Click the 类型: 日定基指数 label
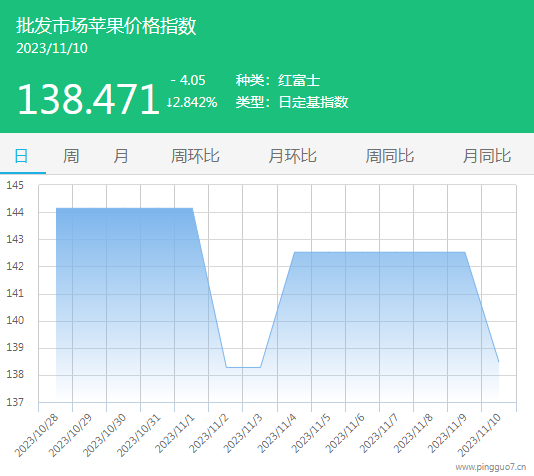This screenshot has width=534, height=476. pyautogui.click(x=292, y=102)
